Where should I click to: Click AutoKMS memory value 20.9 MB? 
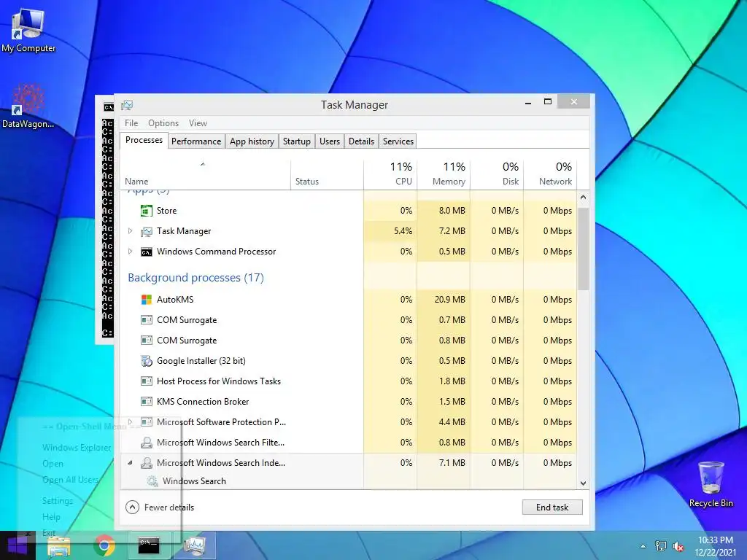click(449, 300)
